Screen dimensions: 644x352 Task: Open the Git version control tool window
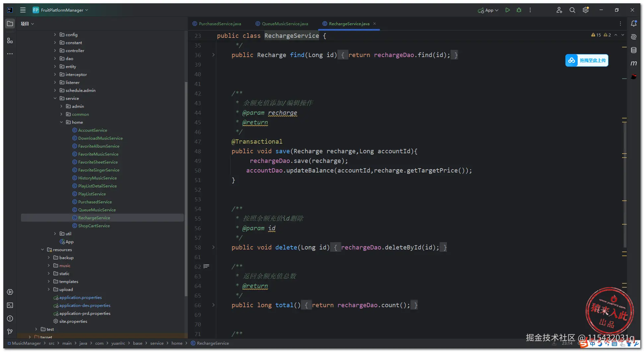click(x=10, y=332)
